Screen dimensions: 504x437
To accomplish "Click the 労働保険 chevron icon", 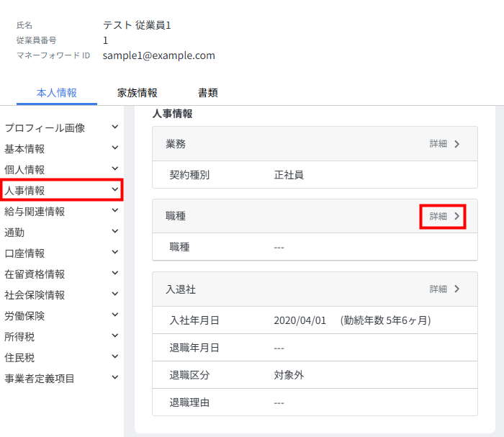I will [x=115, y=315].
